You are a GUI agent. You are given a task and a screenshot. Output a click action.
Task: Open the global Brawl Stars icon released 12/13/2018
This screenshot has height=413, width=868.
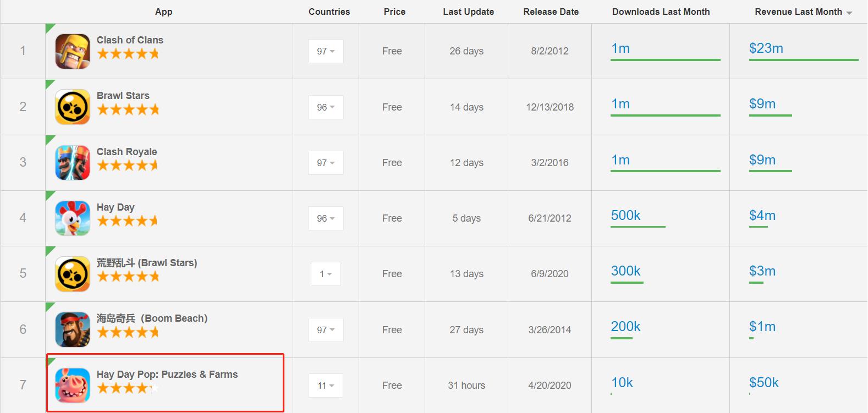click(x=73, y=107)
